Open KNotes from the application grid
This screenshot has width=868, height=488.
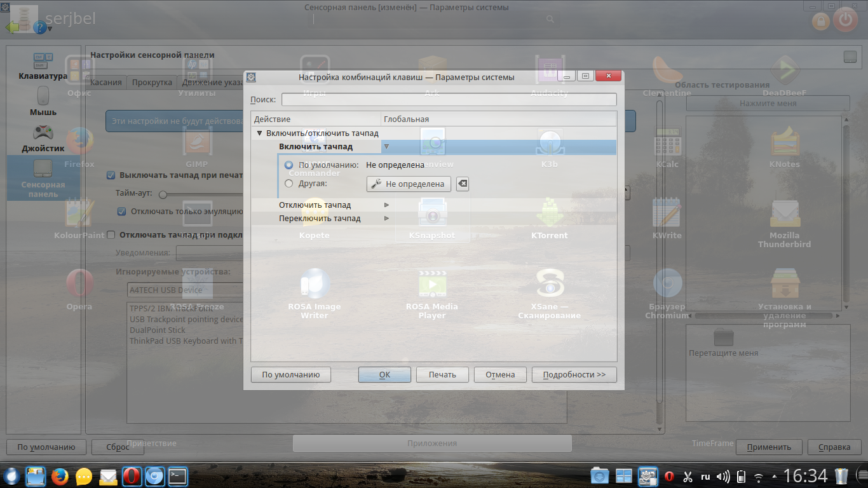(x=785, y=146)
